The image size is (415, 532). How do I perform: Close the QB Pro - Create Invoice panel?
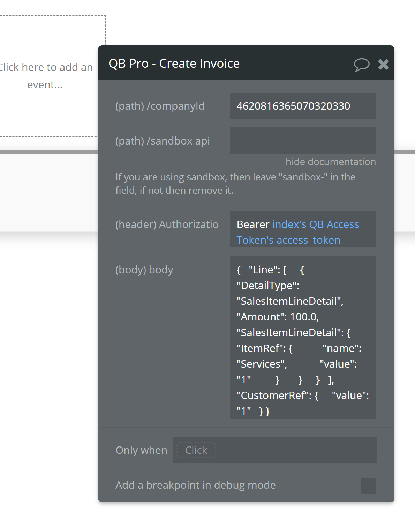383,64
